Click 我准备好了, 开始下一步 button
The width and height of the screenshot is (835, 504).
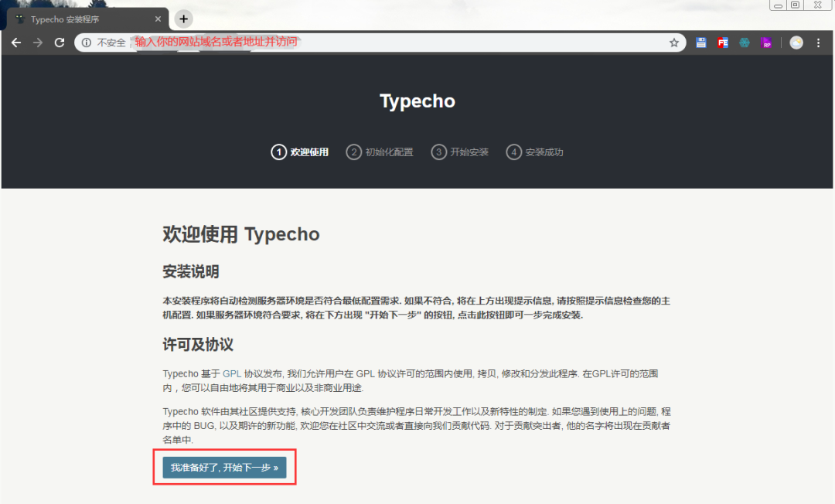(x=224, y=467)
